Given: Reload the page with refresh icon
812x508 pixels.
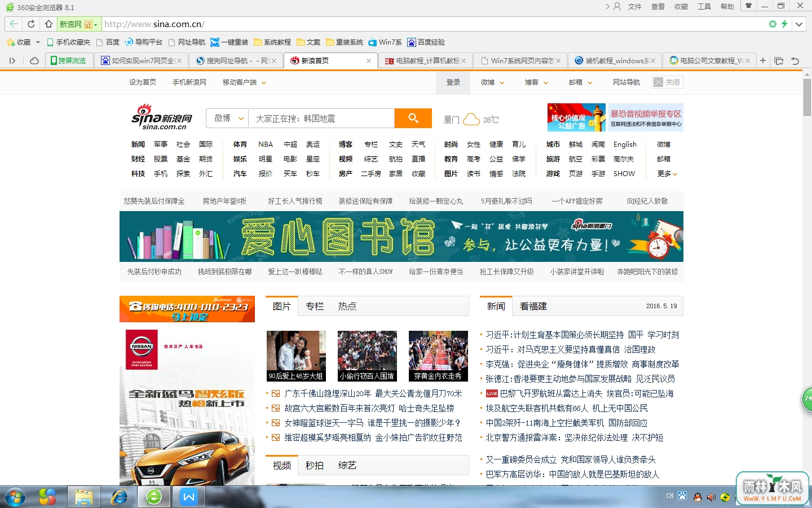Looking at the screenshot, I should pyautogui.click(x=31, y=24).
